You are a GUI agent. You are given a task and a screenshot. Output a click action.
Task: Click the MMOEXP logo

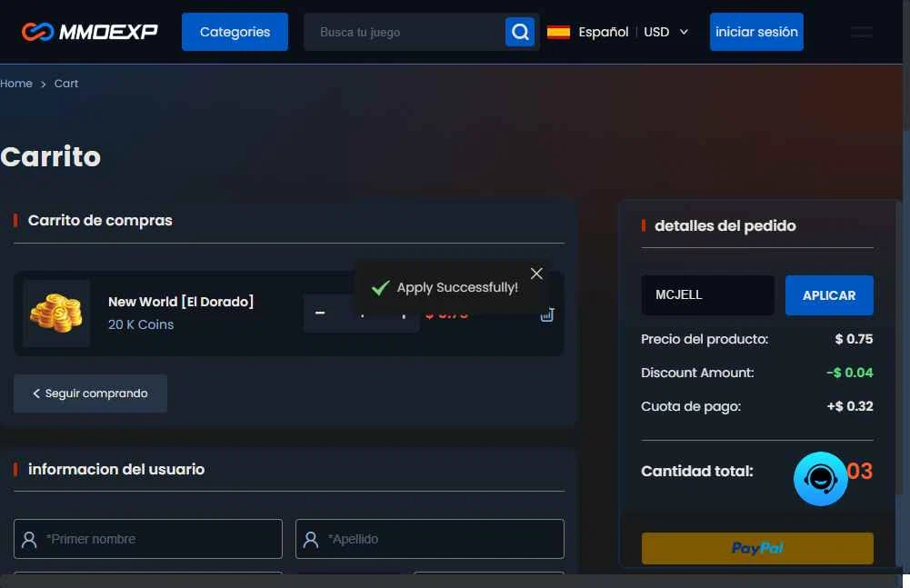(x=89, y=31)
